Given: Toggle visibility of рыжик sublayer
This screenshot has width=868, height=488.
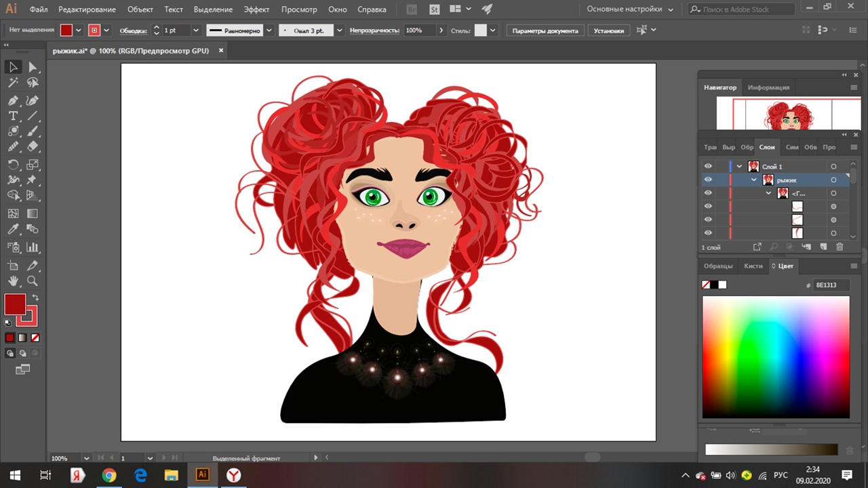Looking at the screenshot, I should 708,180.
